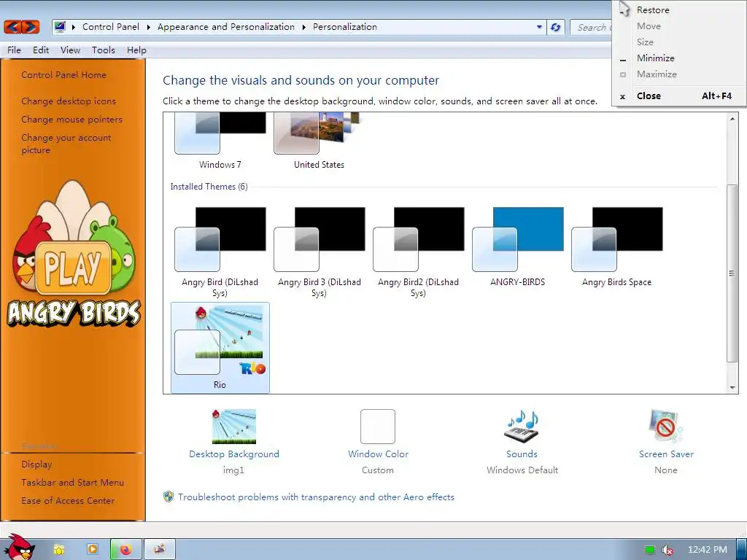Open the address bar history dropdown arrow
This screenshot has width=747, height=560.
coord(539,27)
